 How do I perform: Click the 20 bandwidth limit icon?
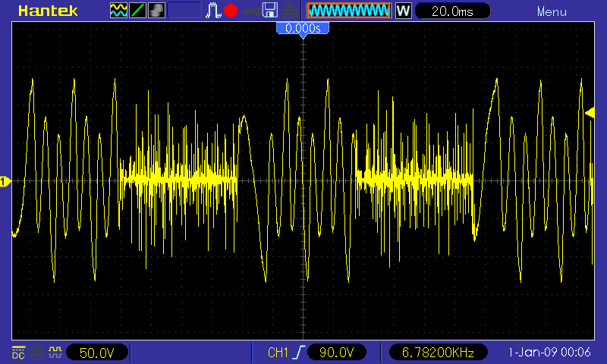(x=37, y=353)
